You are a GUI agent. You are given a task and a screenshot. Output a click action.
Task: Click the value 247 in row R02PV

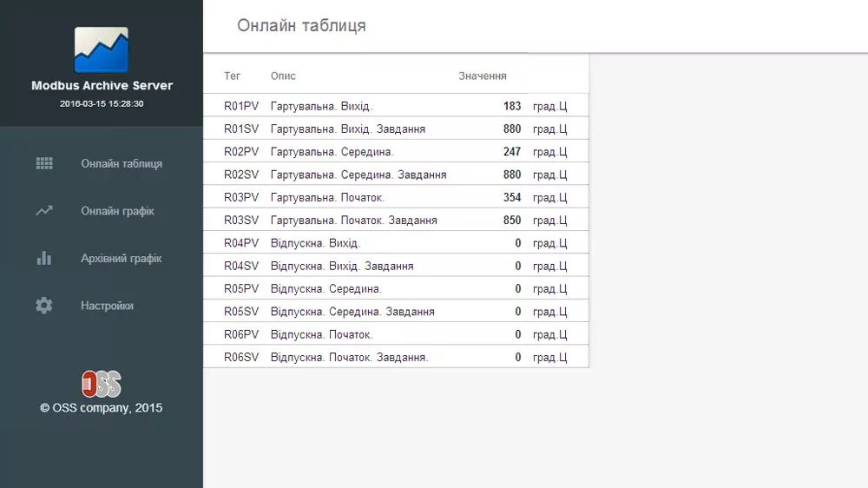coord(512,152)
